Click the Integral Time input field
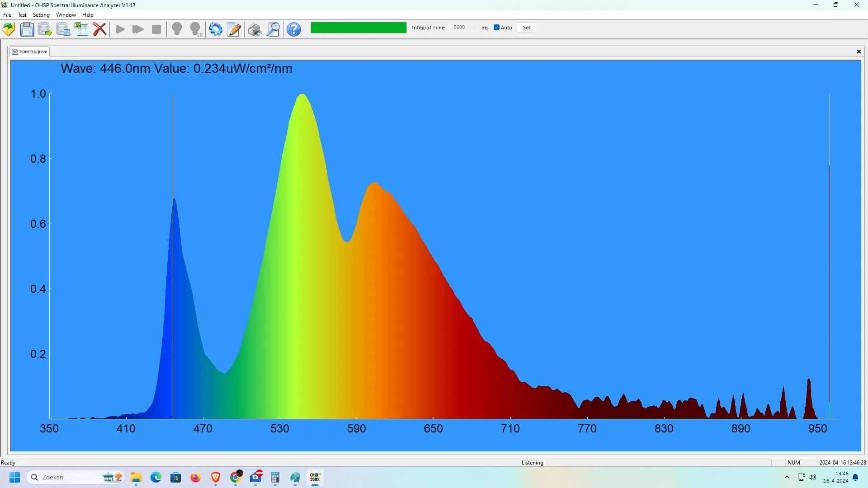 click(463, 28)
